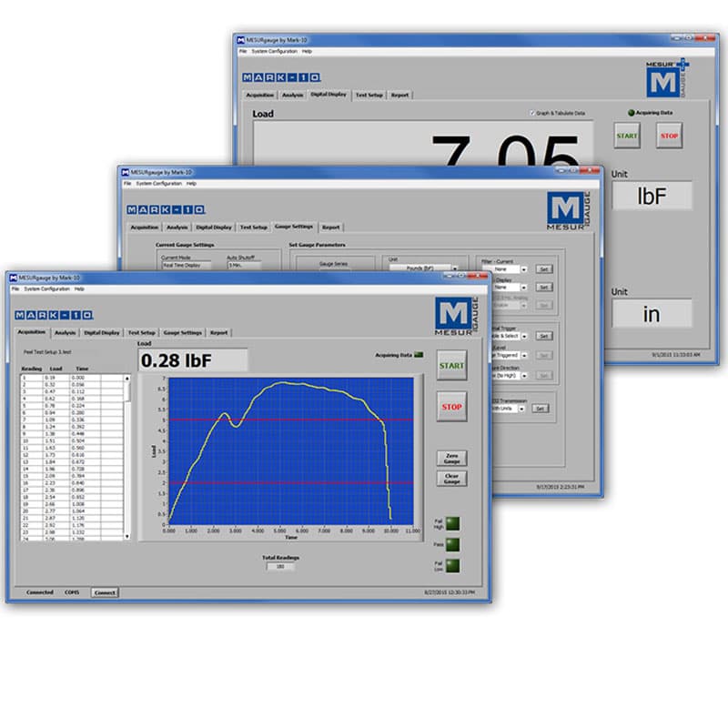Click the 'in' Unit field in the back window

[652, 314]
